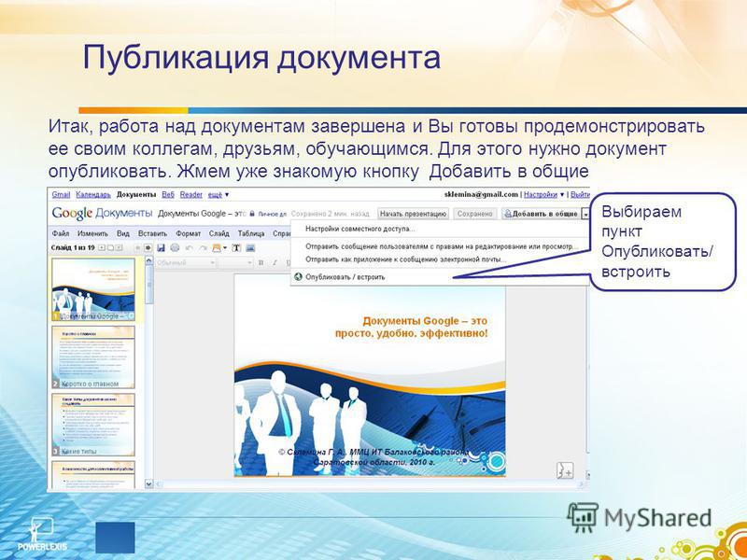Screen dimensions: 747x560
Task: Click the blue floppy disk Save icon
Action: click(161, 247)
